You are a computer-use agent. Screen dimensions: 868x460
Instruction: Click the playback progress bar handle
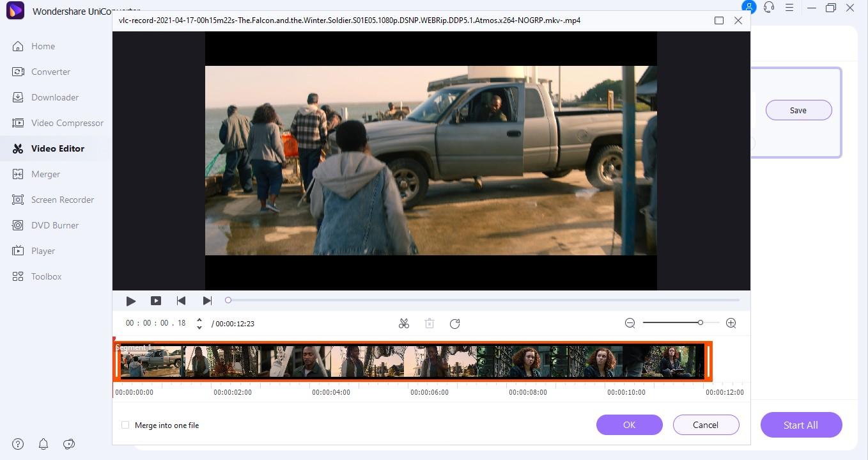pos(228,299)
